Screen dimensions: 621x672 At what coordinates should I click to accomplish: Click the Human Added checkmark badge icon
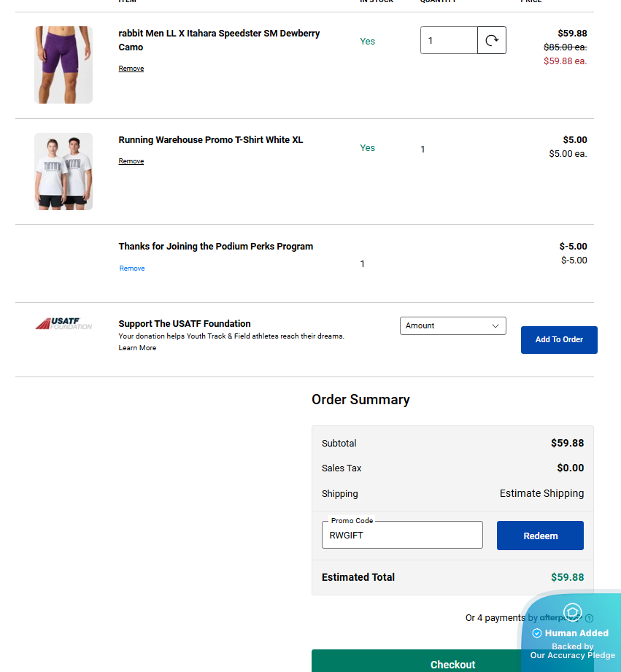point(537,633)
